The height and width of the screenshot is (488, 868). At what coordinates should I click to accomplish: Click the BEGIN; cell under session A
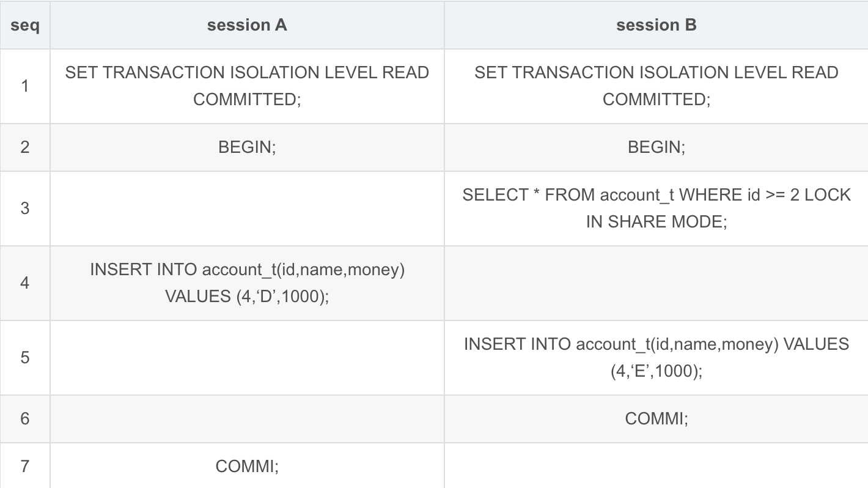(247, 147)
